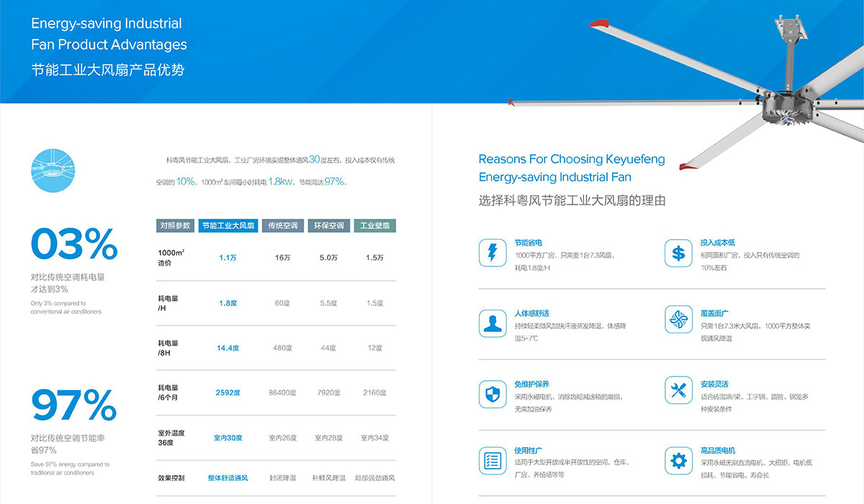
Task: Click the heading 节能工业大风扇产品优势
Action: pyautogui.click(x=108, y=71)
